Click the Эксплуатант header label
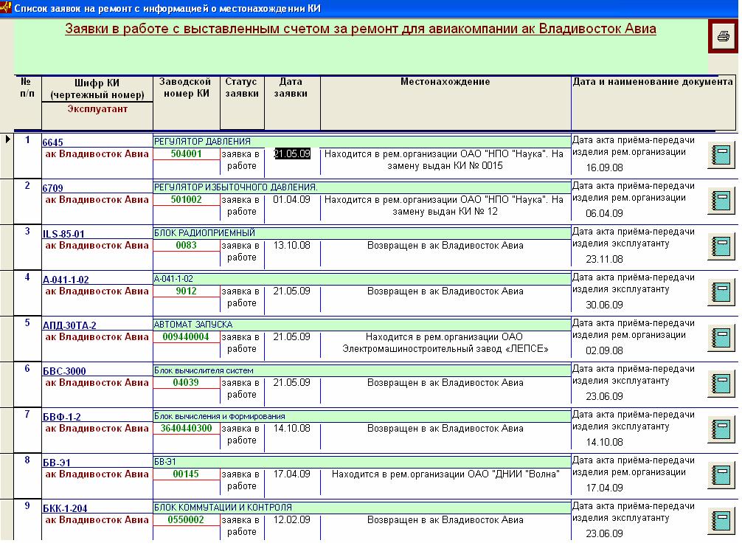The image size is (742, 560). 97,109
